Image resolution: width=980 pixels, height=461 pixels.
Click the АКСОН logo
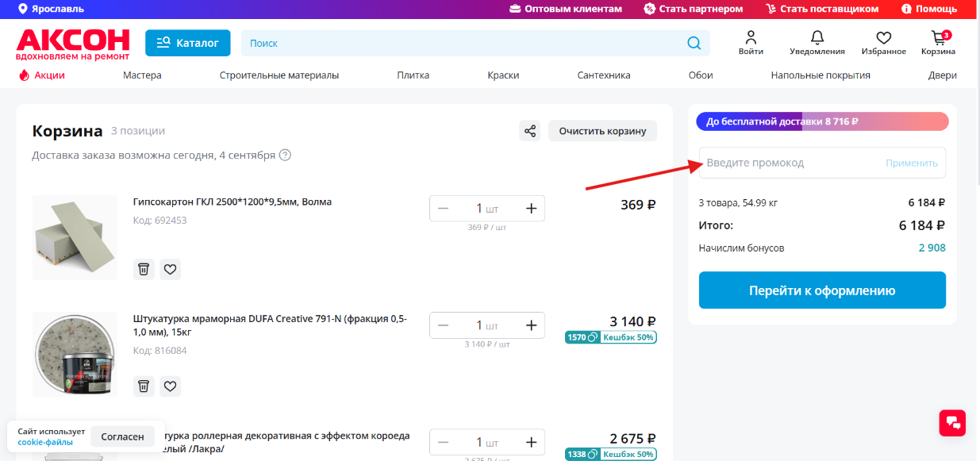[72, 44]
